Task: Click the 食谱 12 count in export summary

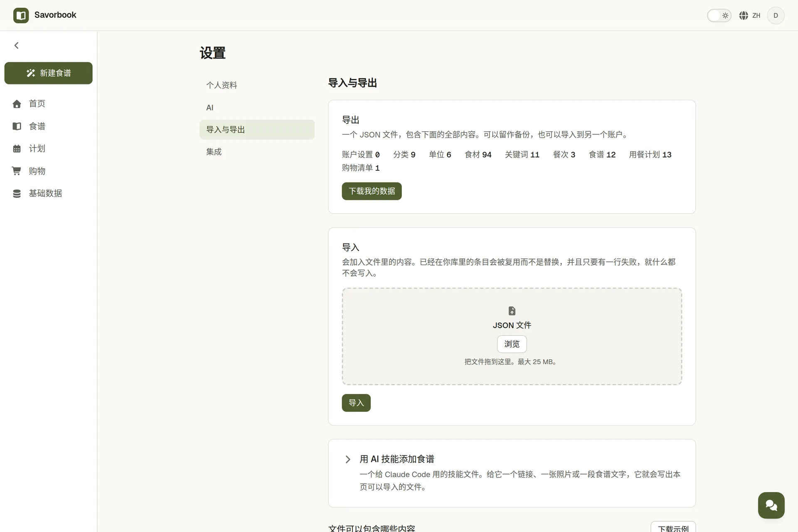Action: tap(602, 155)
